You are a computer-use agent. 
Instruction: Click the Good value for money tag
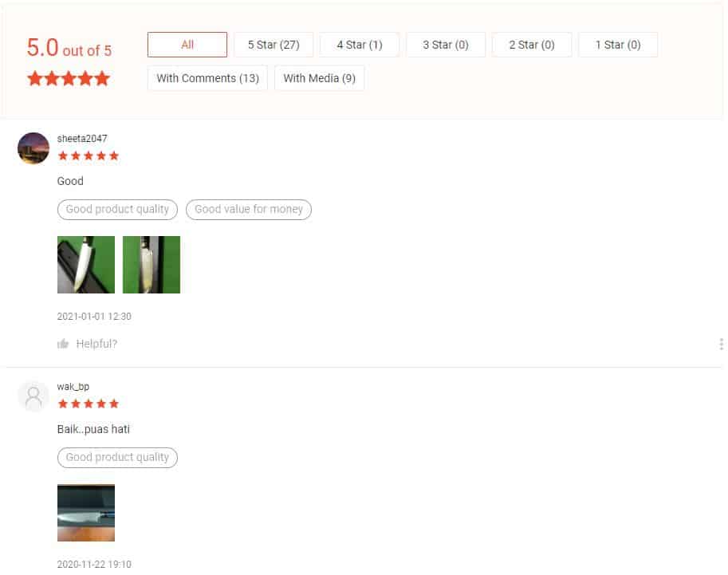pyautogui.click(x=249, y=209)
